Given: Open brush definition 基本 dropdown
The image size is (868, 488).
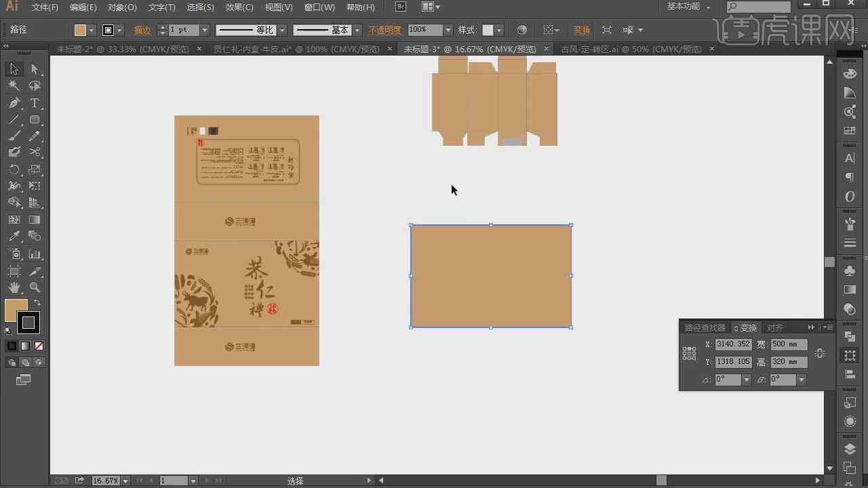Looking at the screenshot, I should 357,30.
